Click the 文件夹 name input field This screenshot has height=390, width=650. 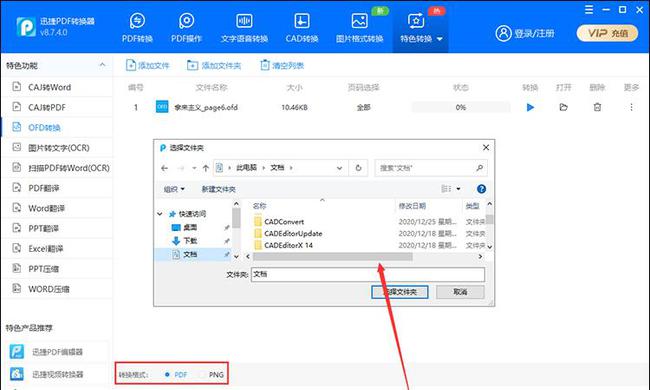(368, 274)
